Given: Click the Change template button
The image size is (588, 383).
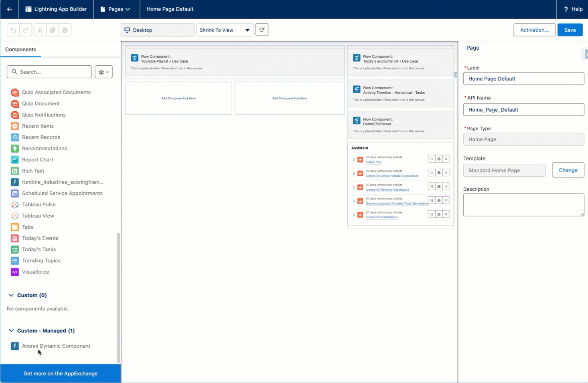Looking at the screenshot, I should pyautogui.click(x=568, y=170).
